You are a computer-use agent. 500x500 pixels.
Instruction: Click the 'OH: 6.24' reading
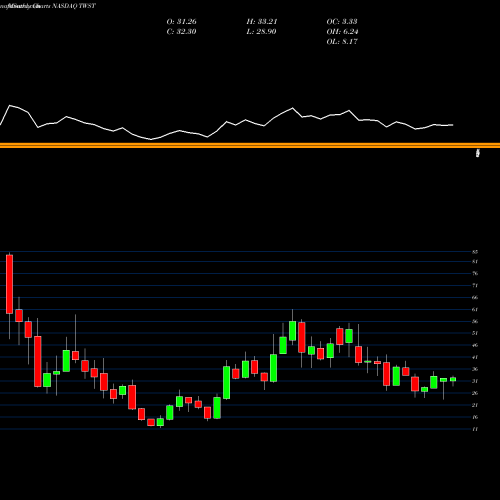click(342, 32)
